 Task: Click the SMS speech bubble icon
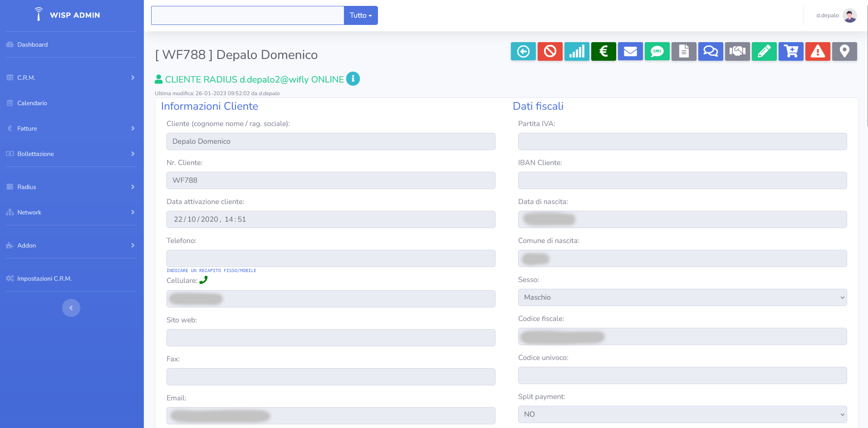click(657, 52)
